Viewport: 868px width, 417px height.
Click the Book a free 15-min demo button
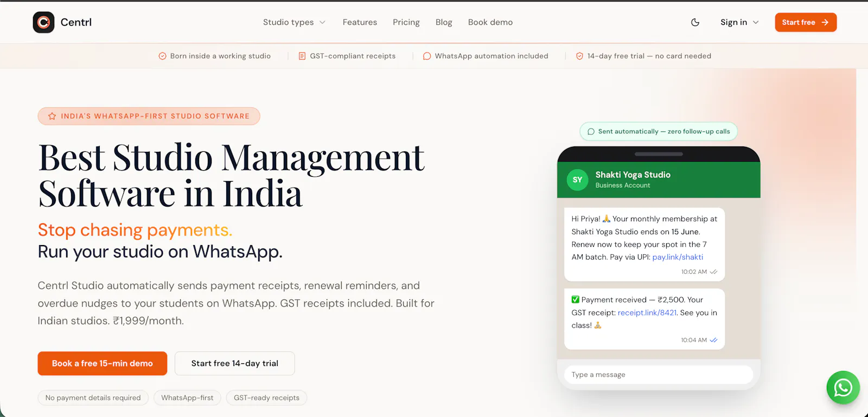pos(103,363)
